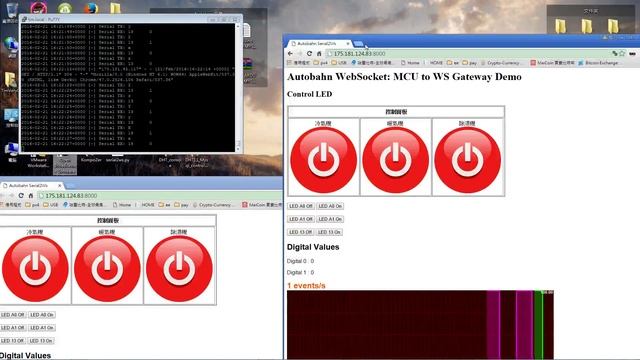This screenshot has height=360, width=640.
Task: Open capitalized Home page bookmark in right browser
Action: tap(410, 63)
